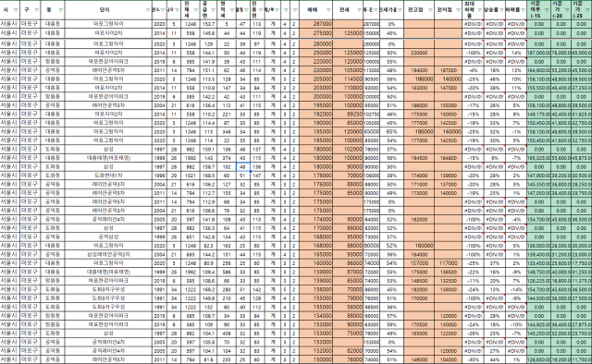Select the 매매 cell showing 250000
Viewport: 592px width, 364px height.
pos(315,53)
